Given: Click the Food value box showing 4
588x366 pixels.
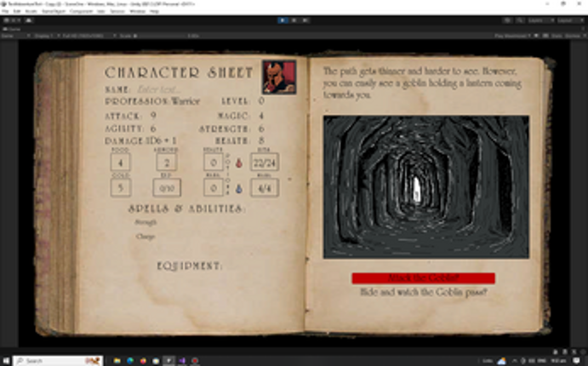Looking at the screenshot, I should [x=120, y=163].
